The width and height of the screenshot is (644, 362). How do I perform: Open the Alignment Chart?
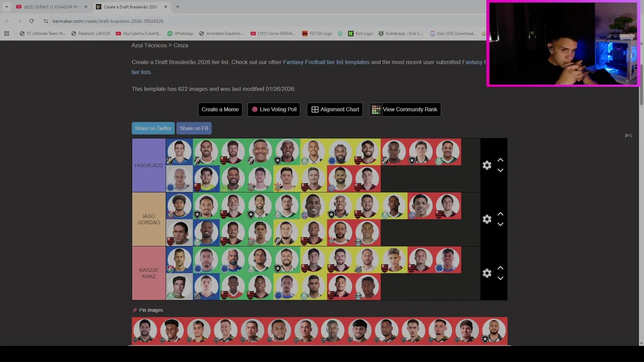click(335, 110)
